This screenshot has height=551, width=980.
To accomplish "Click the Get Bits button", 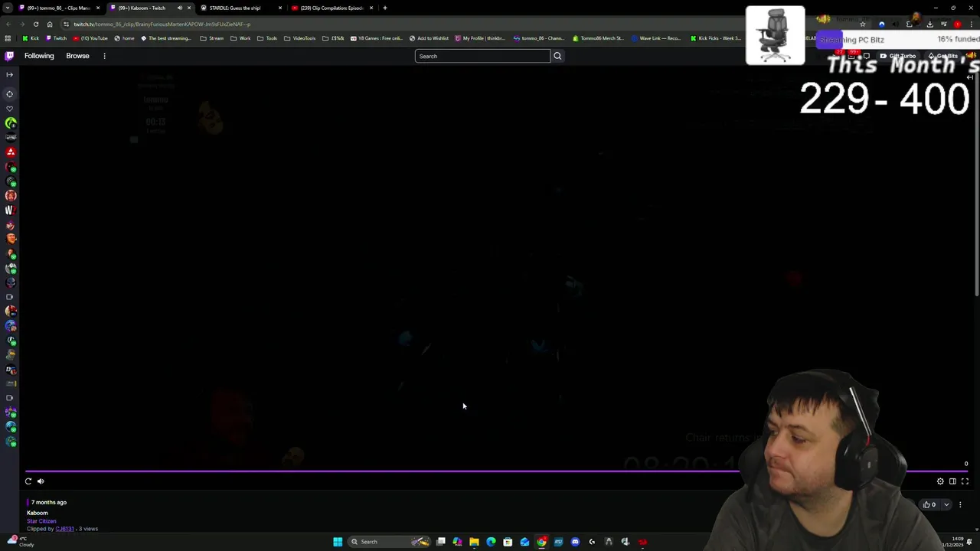I will pyautogui.click(x=942, y=56).
